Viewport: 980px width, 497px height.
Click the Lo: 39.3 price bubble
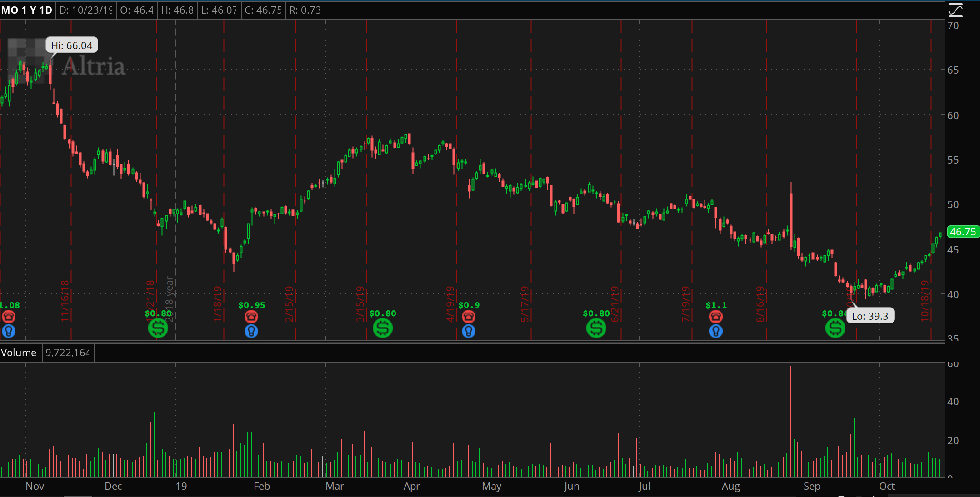click(x=870, y=316)
